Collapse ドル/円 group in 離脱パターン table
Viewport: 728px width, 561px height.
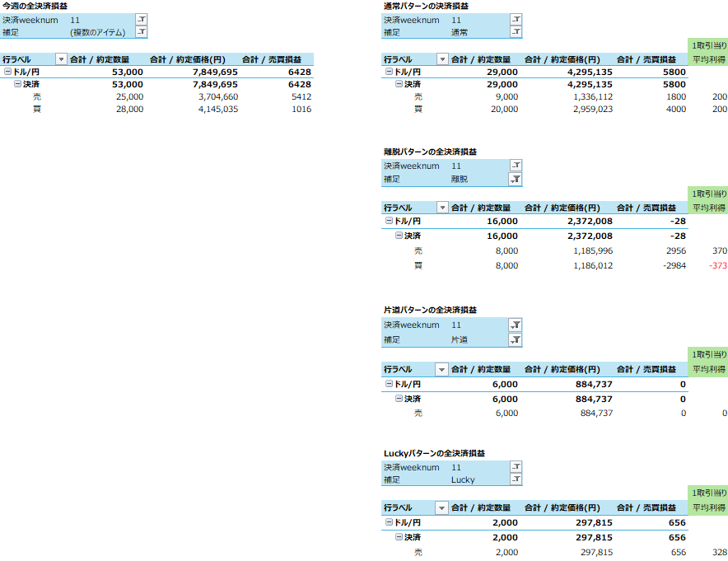(x=389, y=221)
